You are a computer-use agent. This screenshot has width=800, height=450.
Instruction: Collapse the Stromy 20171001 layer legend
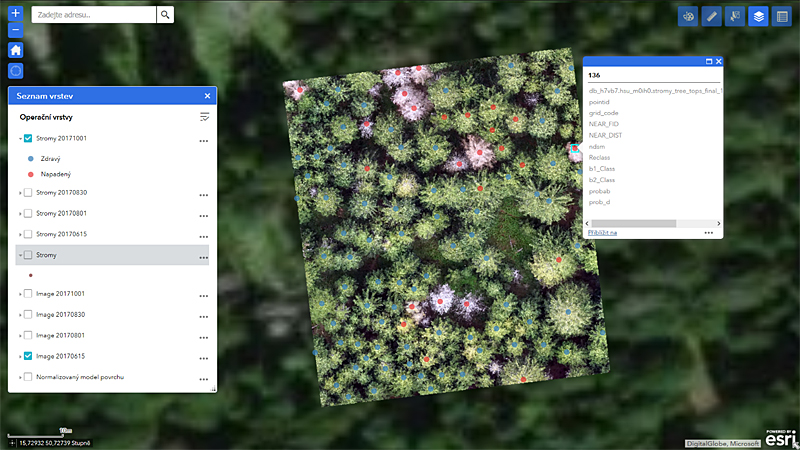coord(19,139)
